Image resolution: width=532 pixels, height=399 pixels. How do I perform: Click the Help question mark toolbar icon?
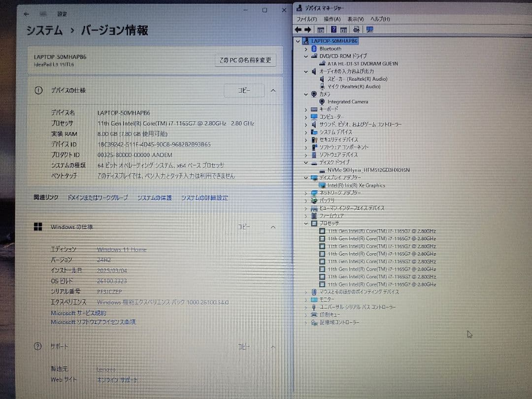(x=333, y=30)
